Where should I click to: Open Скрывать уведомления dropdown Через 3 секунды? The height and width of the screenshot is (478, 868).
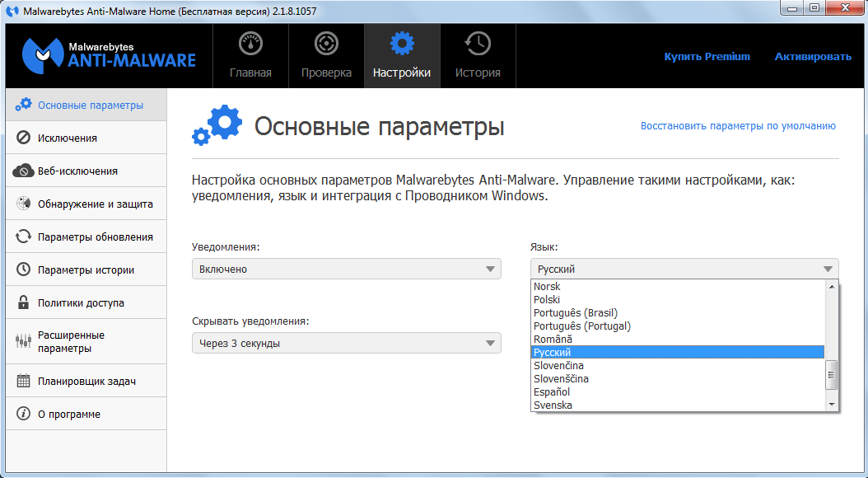click(347, 344)
